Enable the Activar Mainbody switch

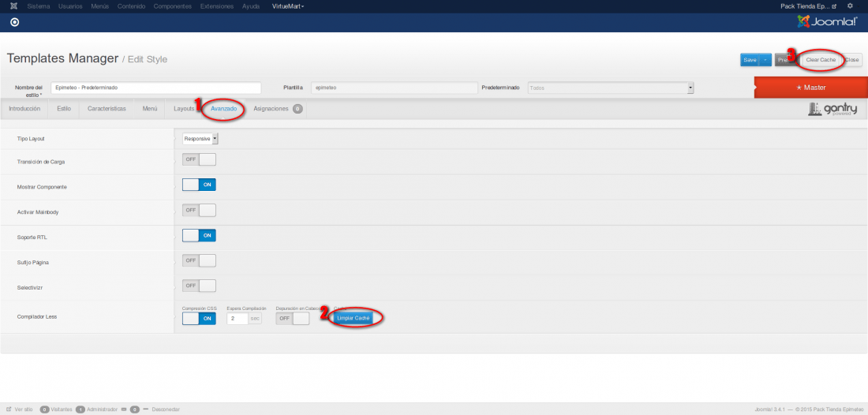(199, 211)
